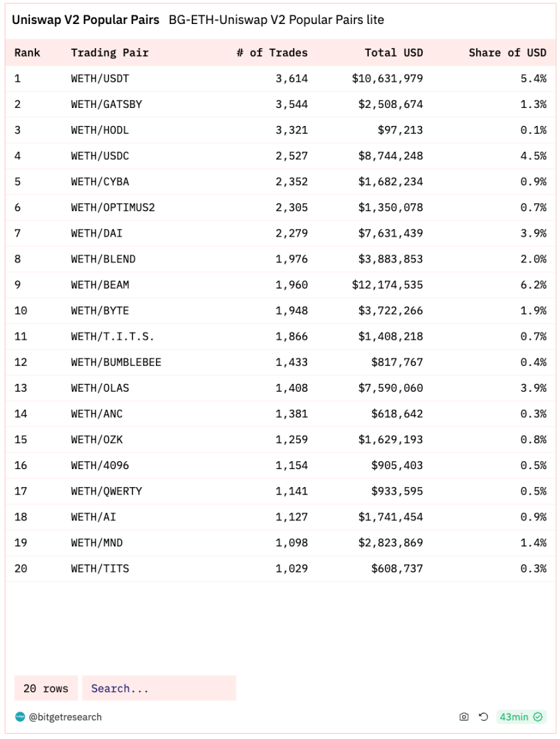The height and width of the screenshot is (739, 560).
Task: Open Uniswap V2 Popular Pairs title link
Action: point(86,20)
